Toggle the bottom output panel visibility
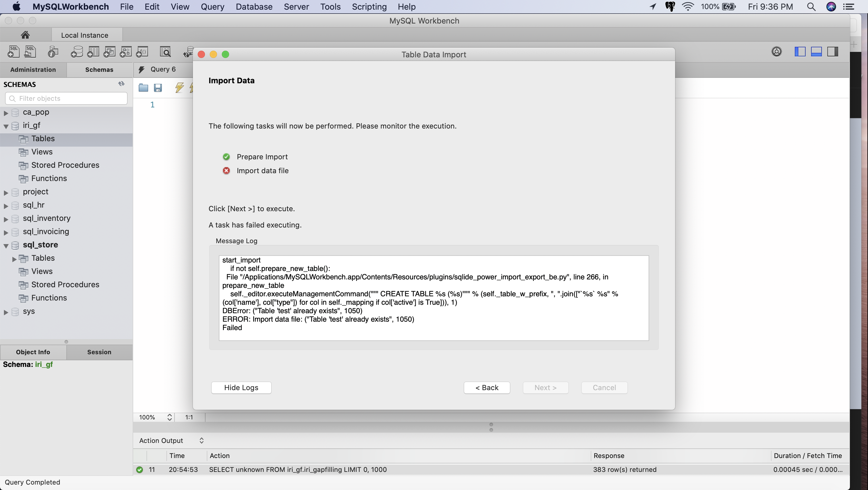Viewport: 868px width, 490px height. click(816, 52)
